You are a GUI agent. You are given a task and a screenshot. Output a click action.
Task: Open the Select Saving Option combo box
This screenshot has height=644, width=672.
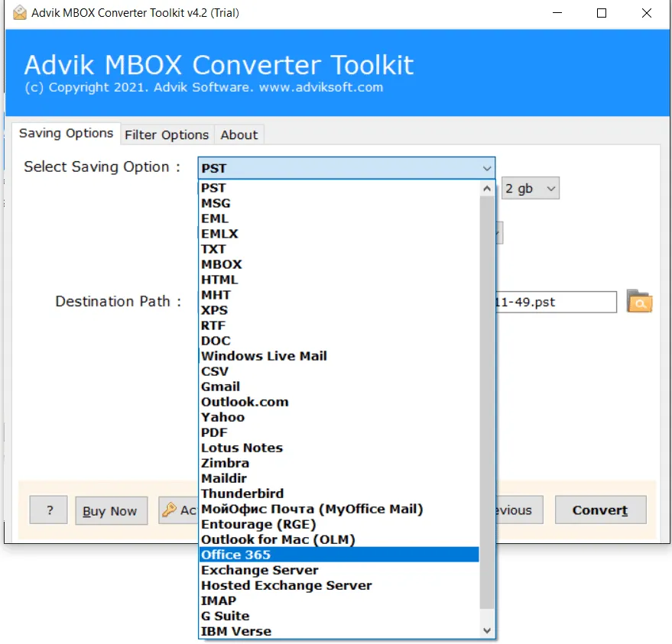(x=346, y=168)
